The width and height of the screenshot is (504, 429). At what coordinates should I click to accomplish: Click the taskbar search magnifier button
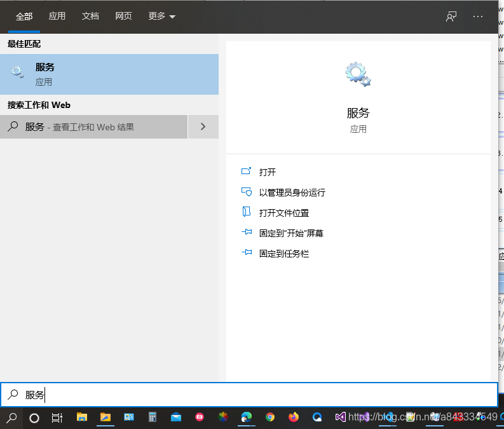coord(11,418)
